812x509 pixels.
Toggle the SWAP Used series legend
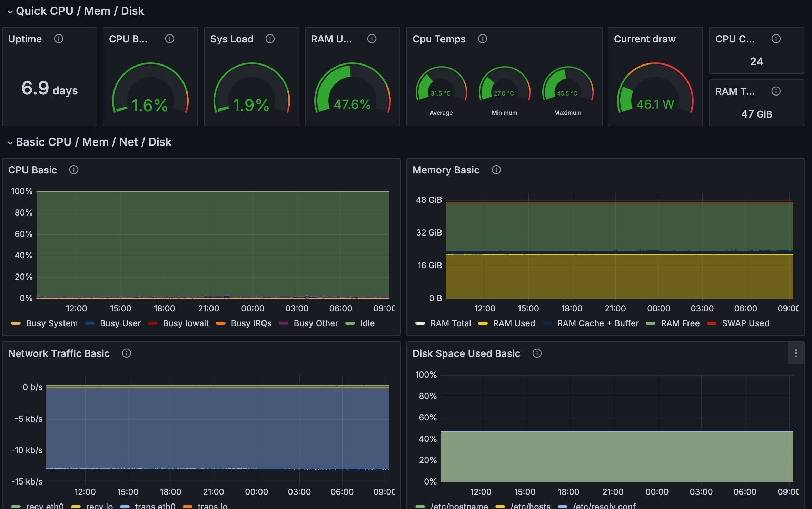(745, 323)
